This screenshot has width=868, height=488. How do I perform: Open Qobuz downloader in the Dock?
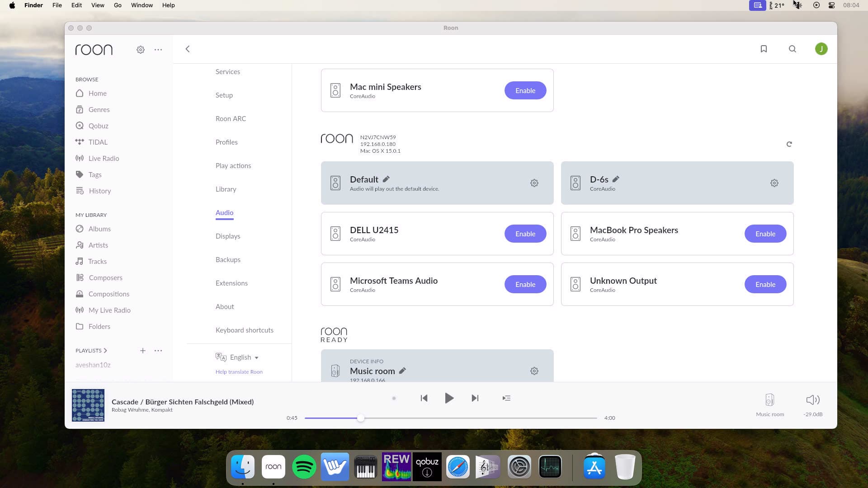tap(427, 467)
